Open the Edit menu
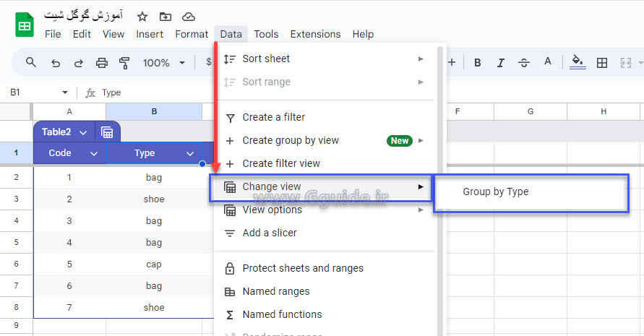 [82, 34]
